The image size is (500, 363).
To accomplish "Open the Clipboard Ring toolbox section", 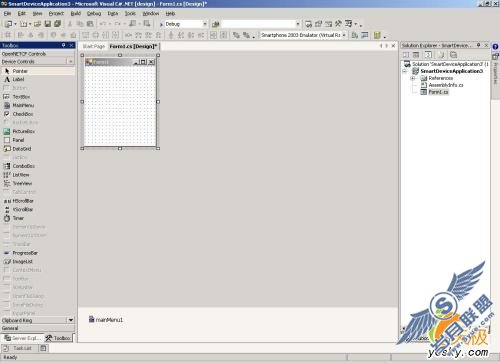I will (x=38, y=320).
